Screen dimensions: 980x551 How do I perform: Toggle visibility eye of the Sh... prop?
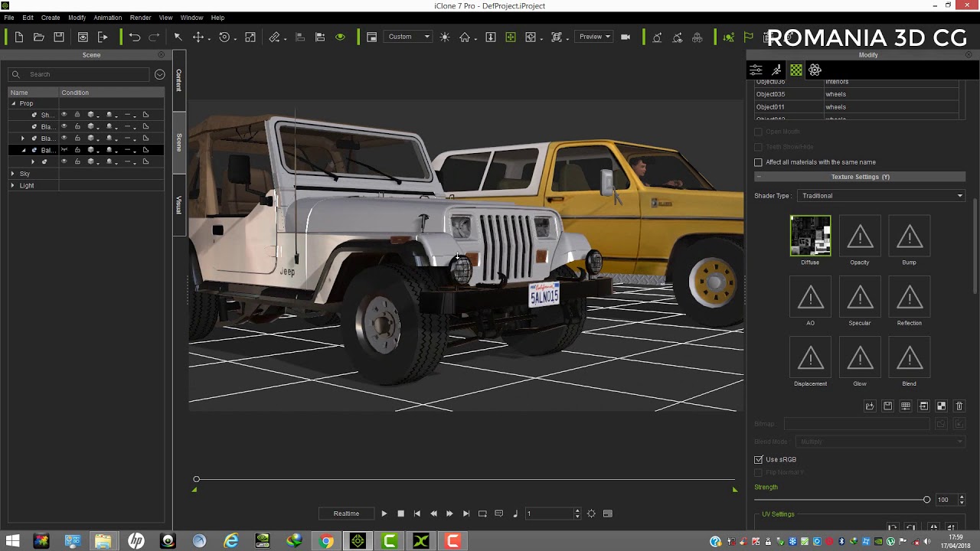(x=64, y=115)
